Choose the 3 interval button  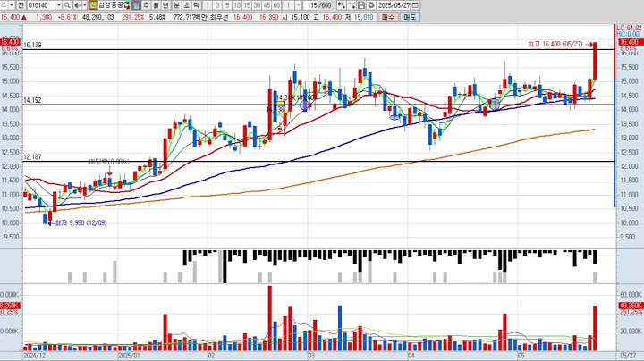217,5
